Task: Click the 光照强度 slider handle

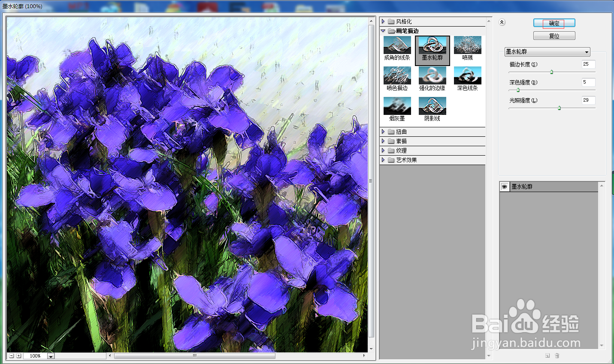Action: point(559,108)
